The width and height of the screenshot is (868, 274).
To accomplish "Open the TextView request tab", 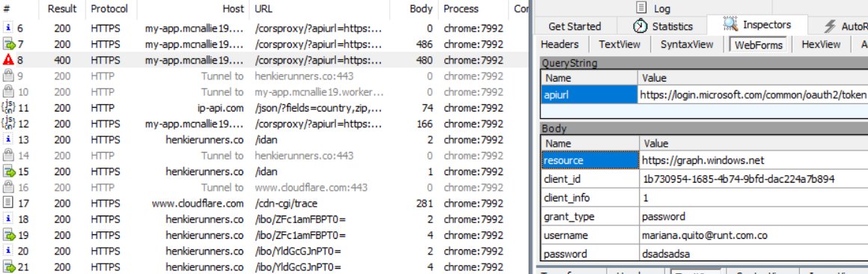I will point(619,44).
